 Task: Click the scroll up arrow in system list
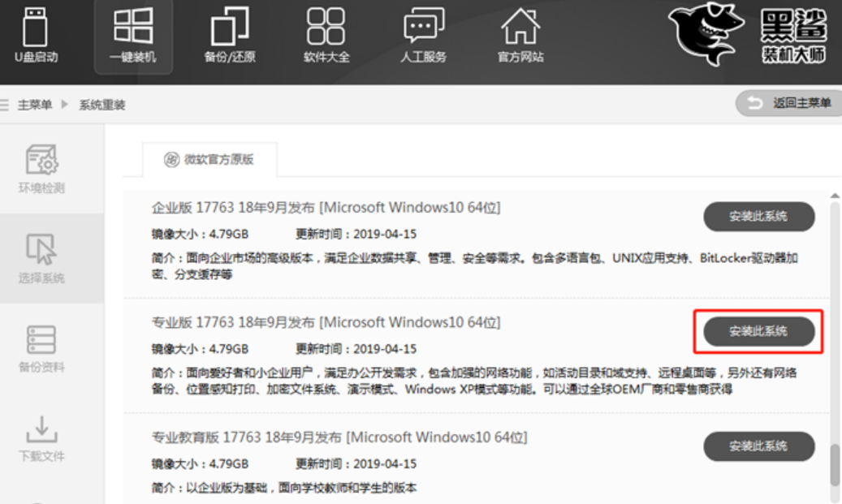tap(834, 196)
